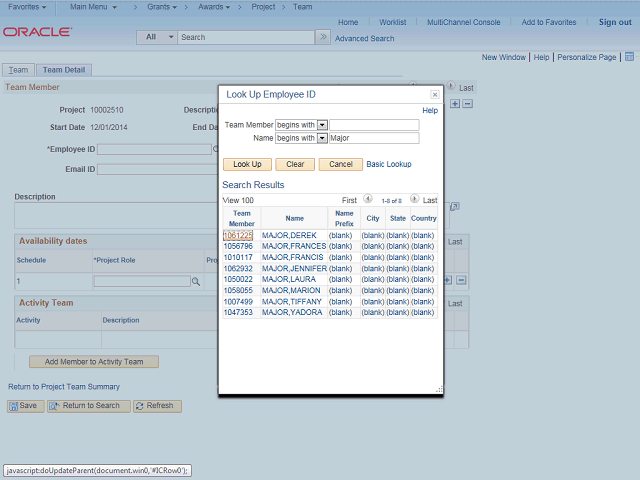
Task: Close the Look Up Employee ID dialog
Action: tap(435, 94)
